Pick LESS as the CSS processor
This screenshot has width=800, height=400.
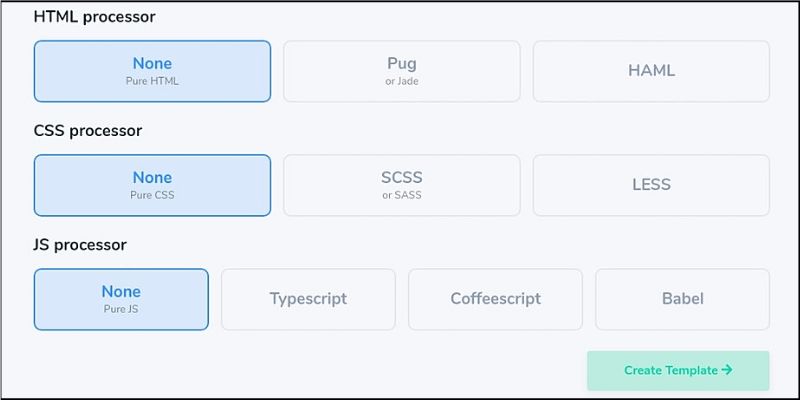pos(651,184)
